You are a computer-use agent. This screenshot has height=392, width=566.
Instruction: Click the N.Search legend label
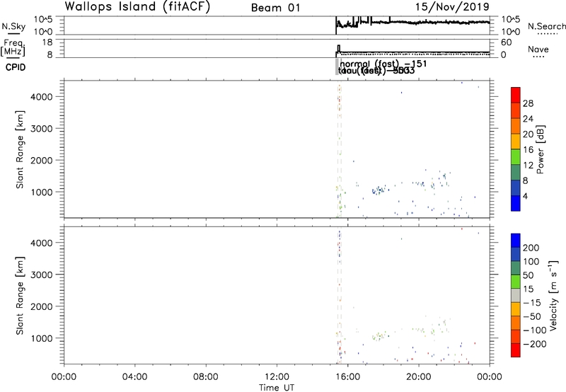(546, 26)
